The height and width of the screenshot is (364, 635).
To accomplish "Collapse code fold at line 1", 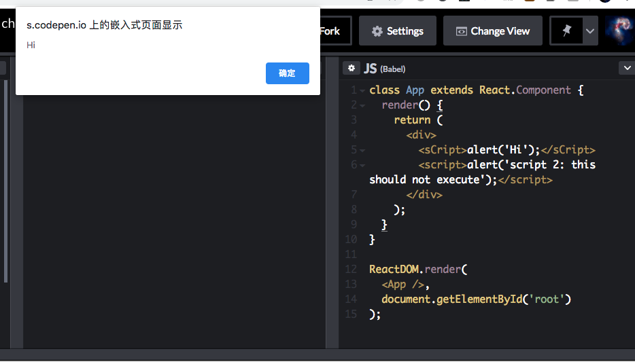I will 362,90.
